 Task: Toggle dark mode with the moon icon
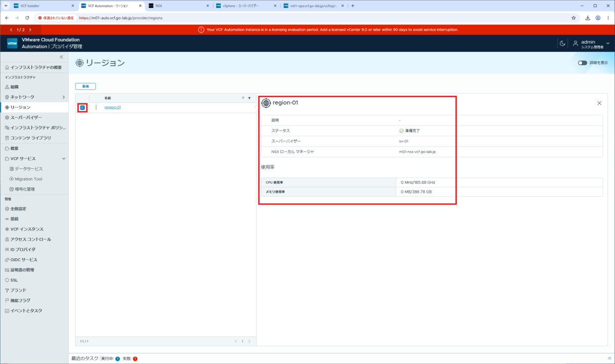pyautogui.click(x=562, y=44)
